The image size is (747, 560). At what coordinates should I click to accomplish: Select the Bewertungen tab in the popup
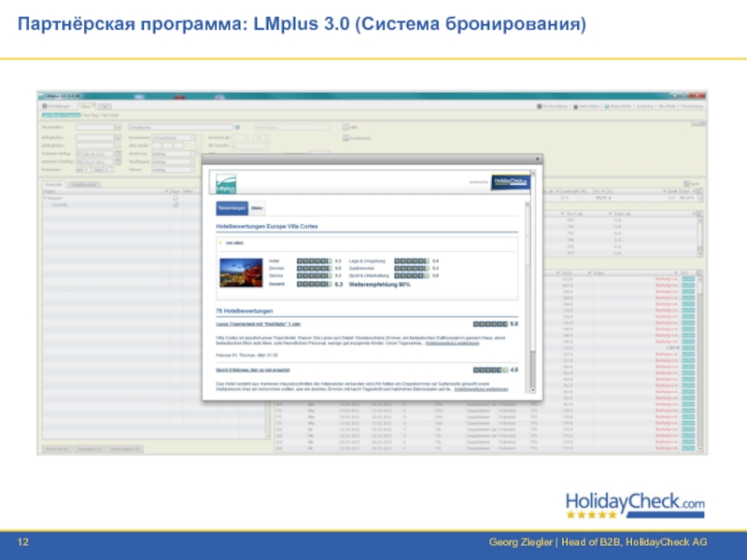pos(232,208)
